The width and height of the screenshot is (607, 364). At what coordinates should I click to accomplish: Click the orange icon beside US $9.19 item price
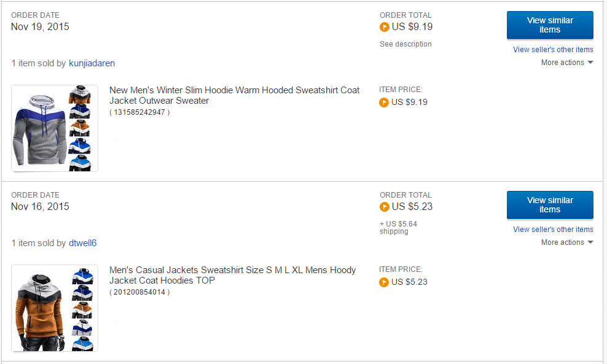385,103
